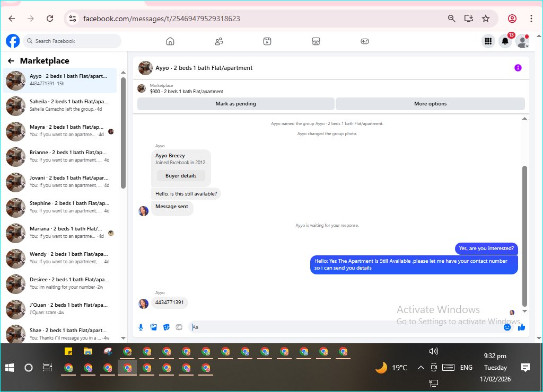Open the Stephine conversation

60,207
